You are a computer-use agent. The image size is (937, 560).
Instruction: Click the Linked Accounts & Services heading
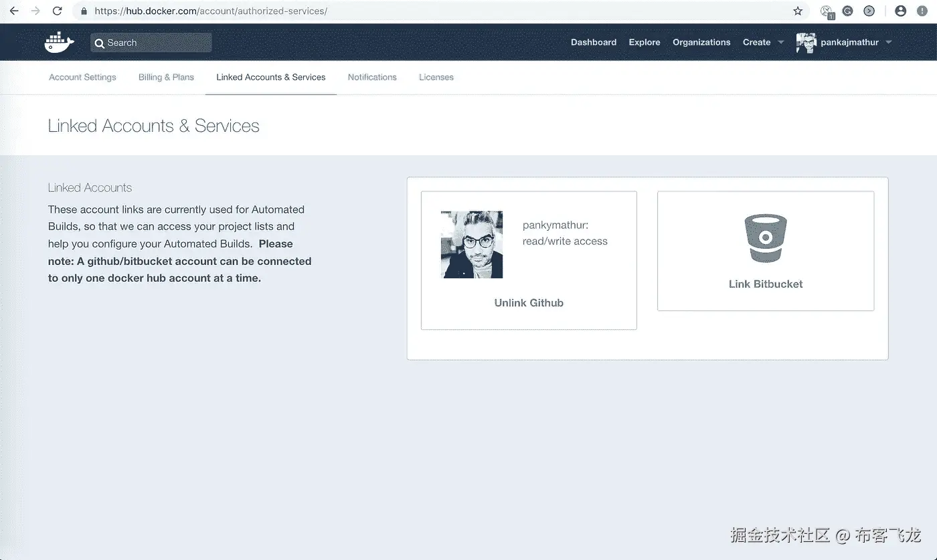pyautogui.click(x=153, y=126)
